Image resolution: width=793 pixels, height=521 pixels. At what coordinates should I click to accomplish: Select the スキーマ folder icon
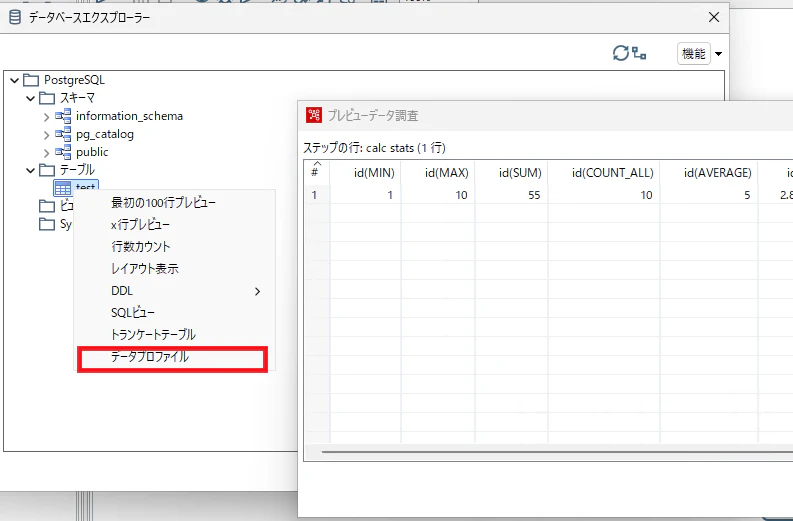point(47,98)
